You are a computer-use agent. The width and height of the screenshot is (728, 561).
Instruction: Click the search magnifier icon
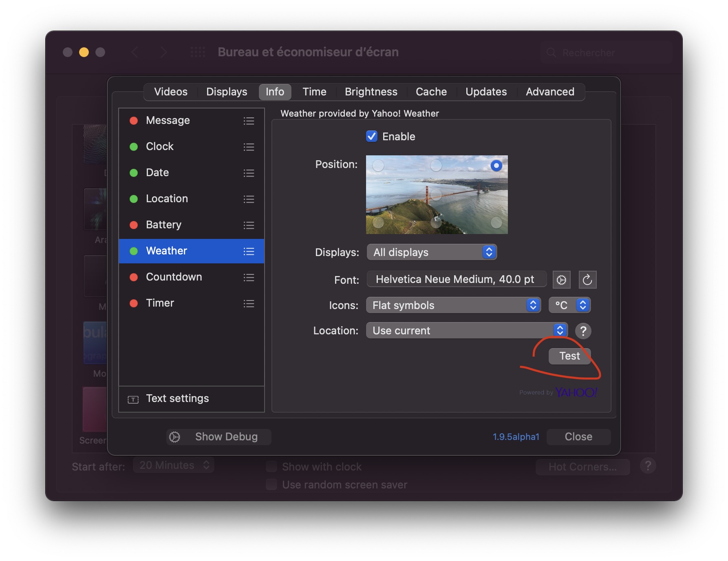(551, 53)
